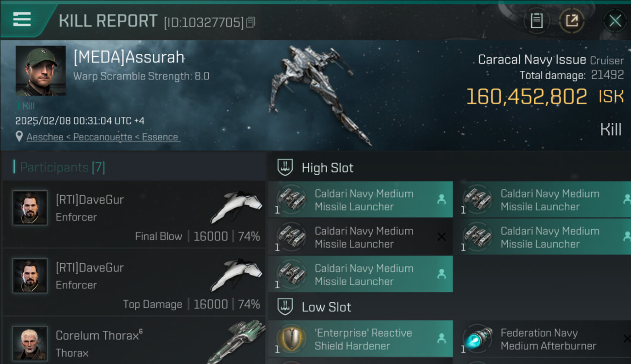Copy the kill report ID
Image resolution: width=631 pixels, height=364 pixels.
tap(250, 22)
